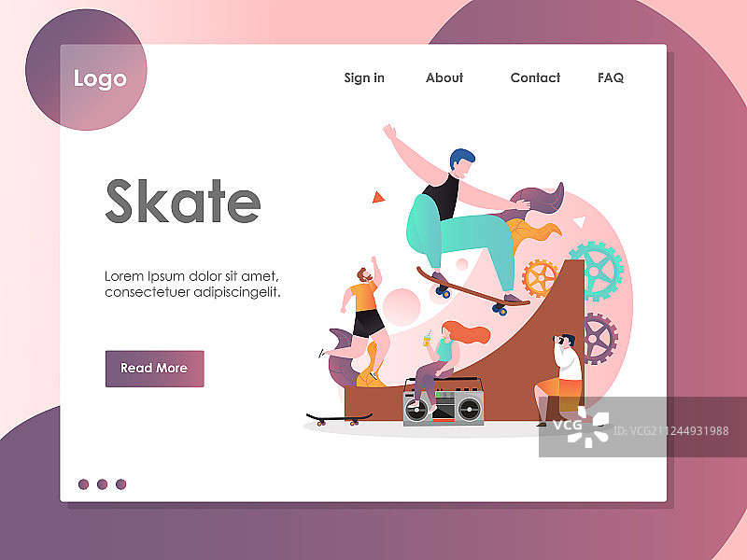The width and height of the screenshot is (747, 560).
Task: Click the Read More button
Action: (154, 369)
